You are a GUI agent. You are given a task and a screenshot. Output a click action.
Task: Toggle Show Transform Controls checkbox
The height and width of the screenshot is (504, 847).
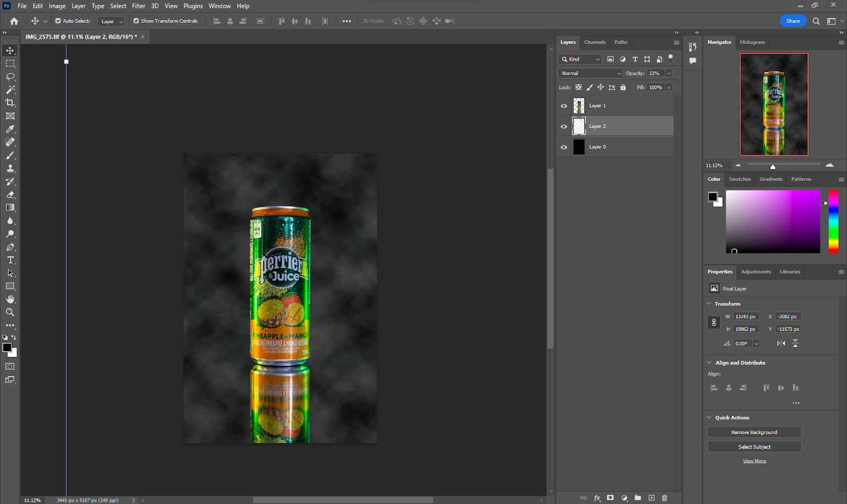pos(136,21)
